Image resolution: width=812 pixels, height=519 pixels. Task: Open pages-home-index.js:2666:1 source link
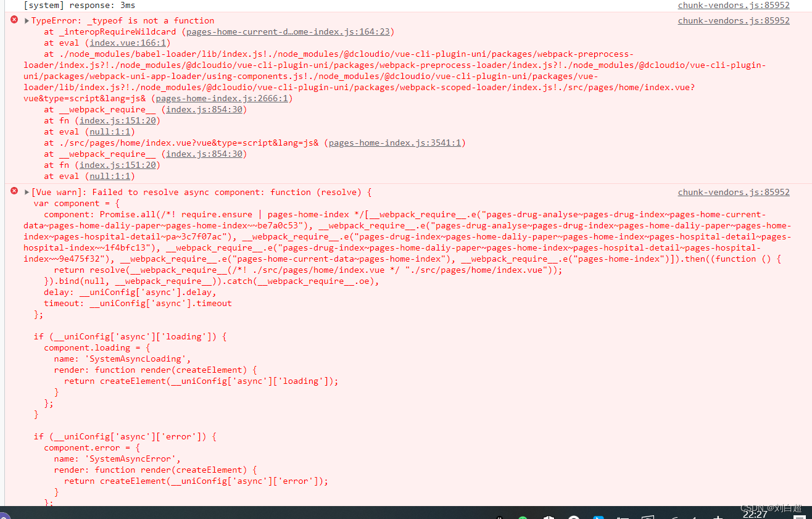coord(222,99)
